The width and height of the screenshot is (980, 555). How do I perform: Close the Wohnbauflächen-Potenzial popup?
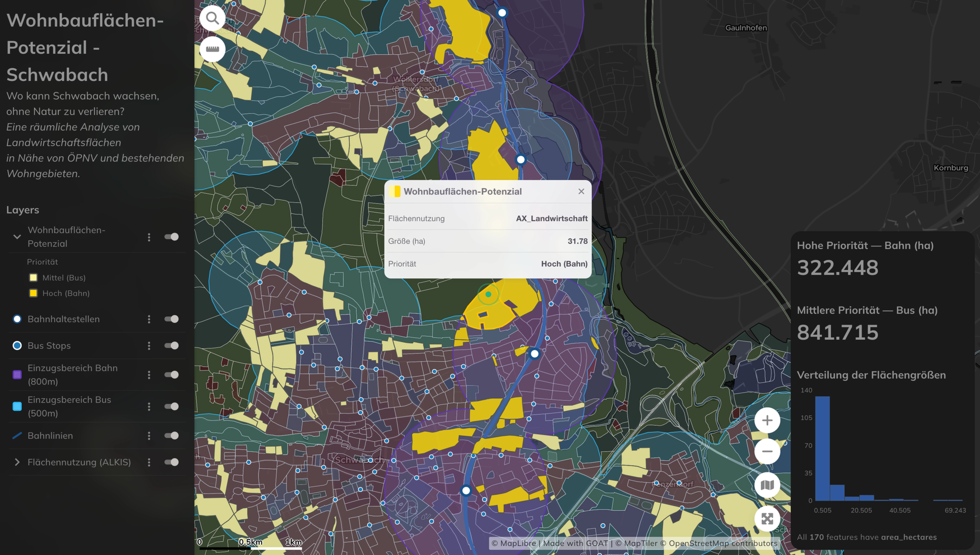click(x=581, y=191)
